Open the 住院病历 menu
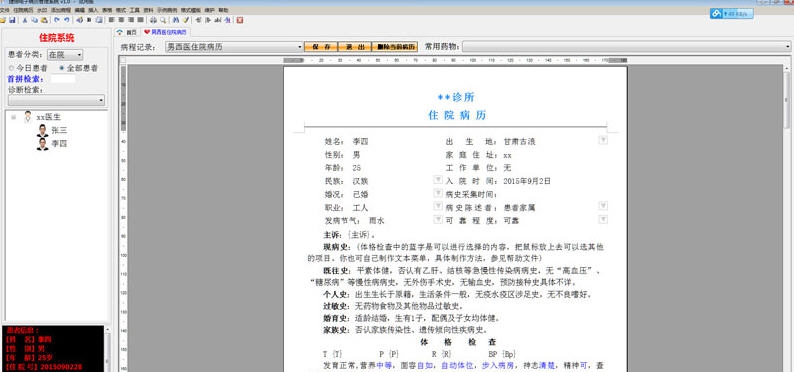794x372 pixels. pos(23,10)
